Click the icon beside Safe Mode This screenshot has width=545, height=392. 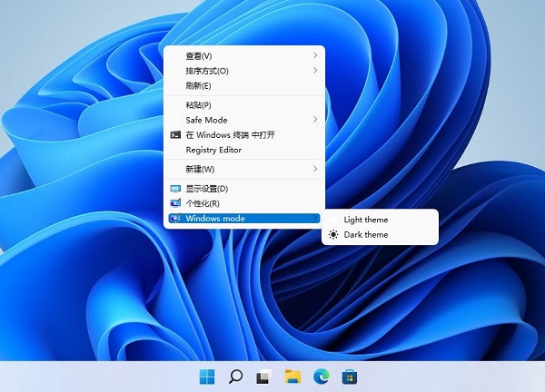point(175,120)
